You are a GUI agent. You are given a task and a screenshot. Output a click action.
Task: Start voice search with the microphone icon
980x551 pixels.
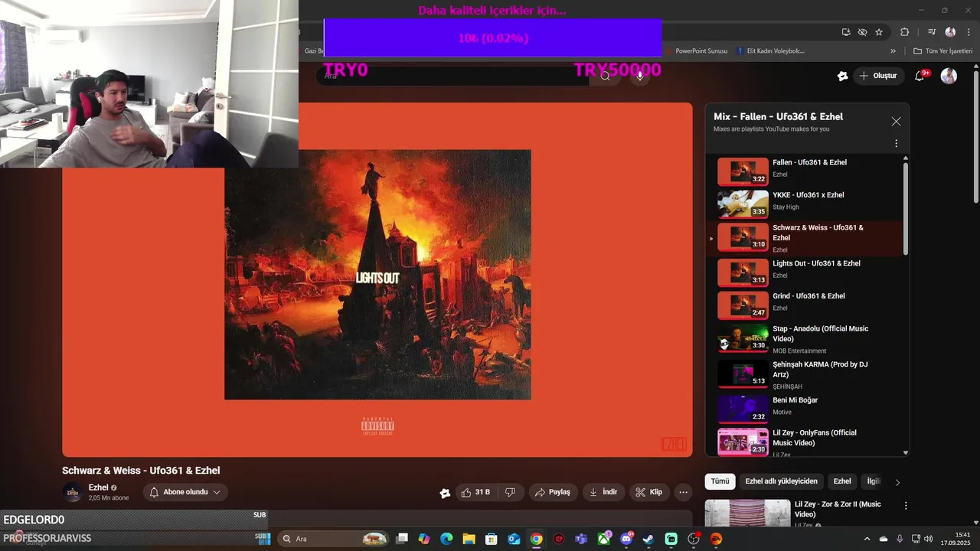pos(640,76)
